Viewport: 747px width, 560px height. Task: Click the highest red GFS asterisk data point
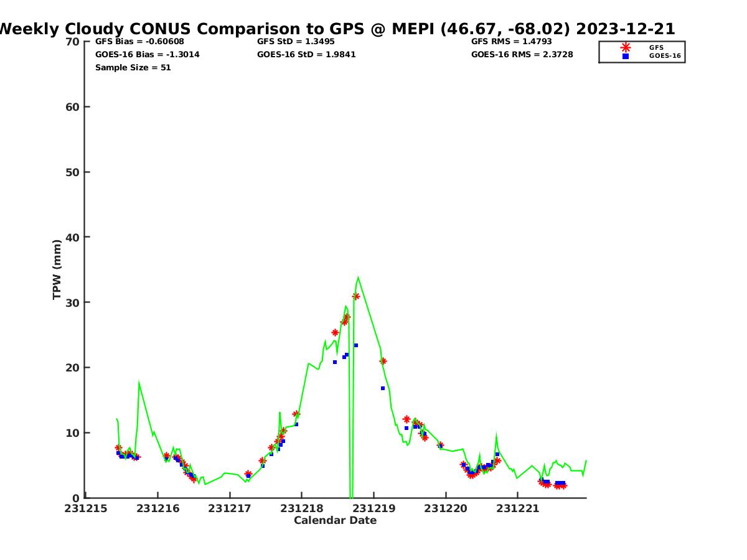(x=355, y=296)
